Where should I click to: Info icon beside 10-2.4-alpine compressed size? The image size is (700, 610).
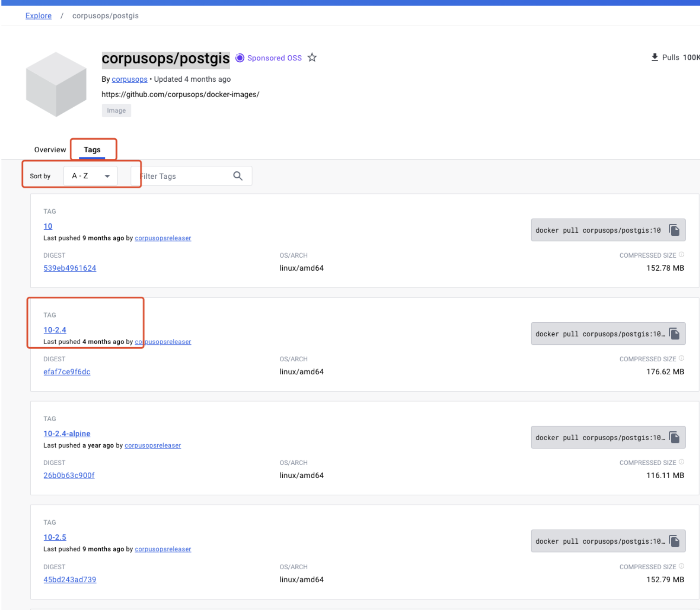[x=681, y=461]
